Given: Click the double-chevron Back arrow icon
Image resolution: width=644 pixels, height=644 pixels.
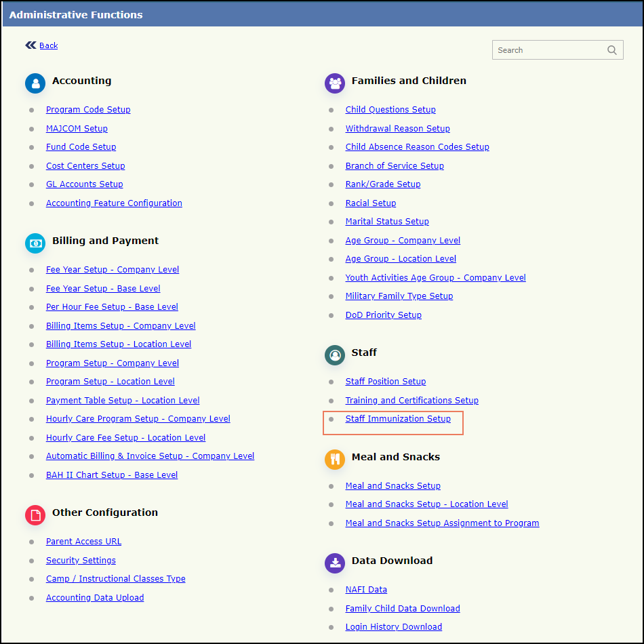Looking at the screenshot, I should [31, 45].
